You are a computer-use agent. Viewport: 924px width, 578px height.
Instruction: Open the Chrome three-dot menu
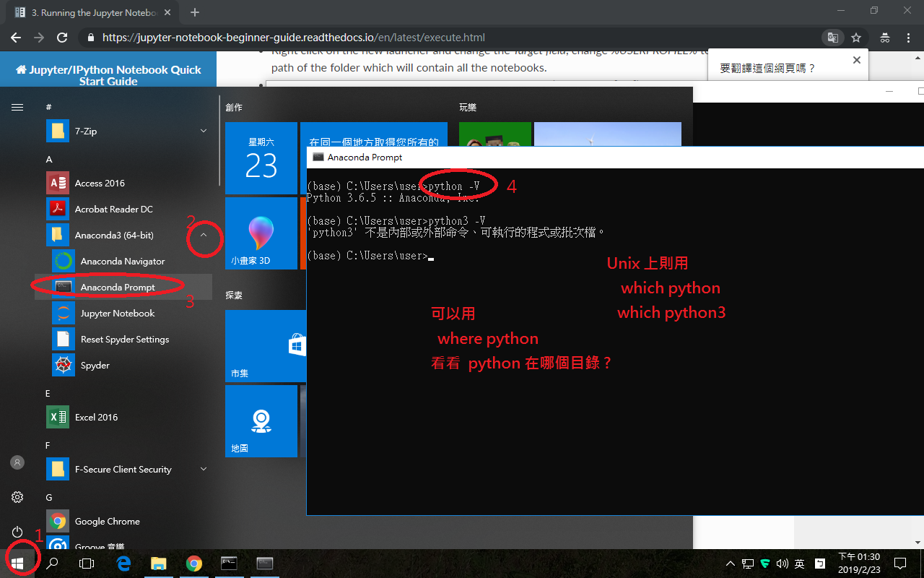909,38
